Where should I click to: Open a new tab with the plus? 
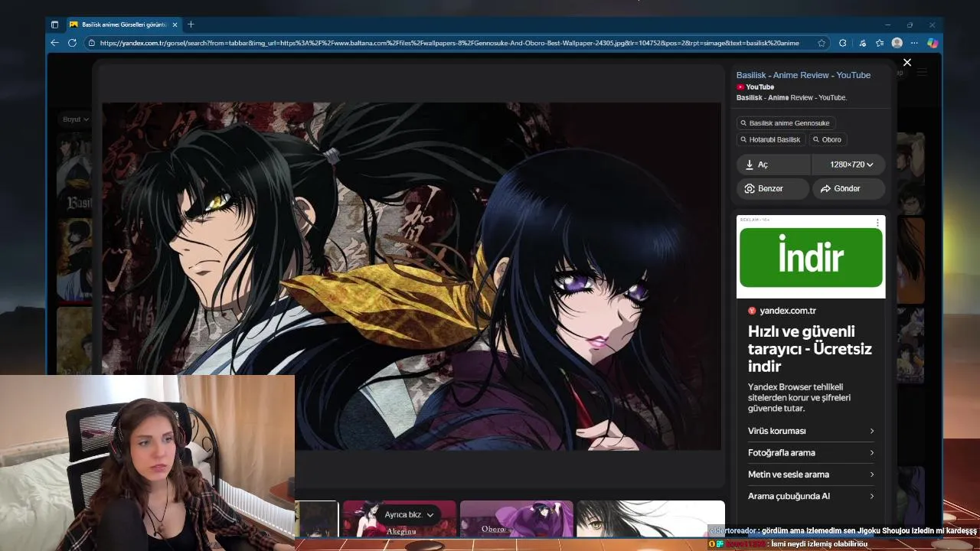(191, 24)
